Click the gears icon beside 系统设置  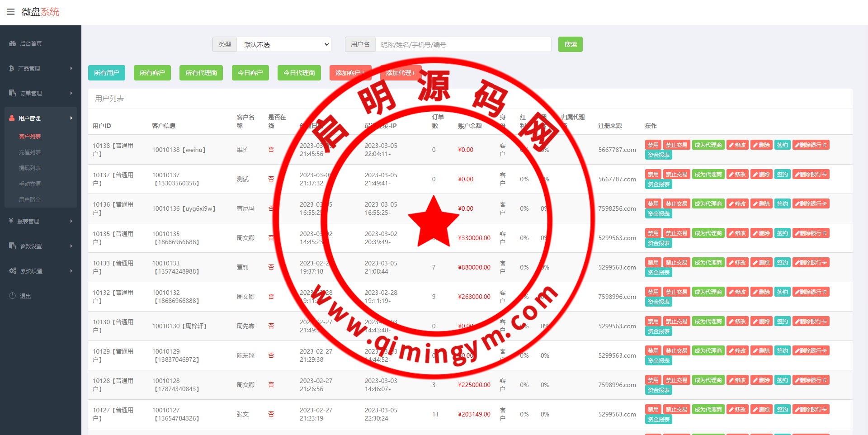click(13, 271)
